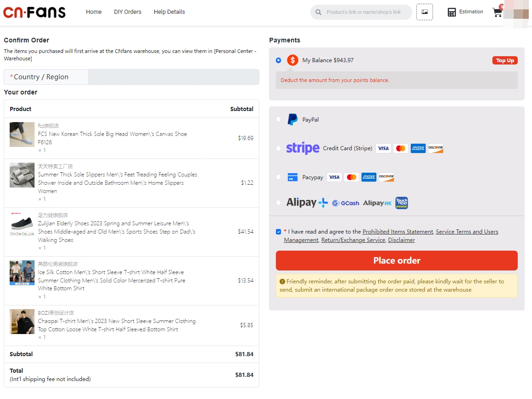Click the Place order button
The height and width of the screenshot is (399, 532).
tap(397, 261)
